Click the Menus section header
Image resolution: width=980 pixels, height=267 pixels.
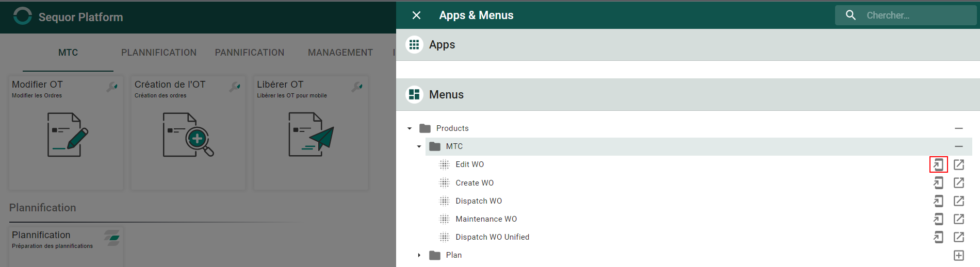click(x=688, y=95)
